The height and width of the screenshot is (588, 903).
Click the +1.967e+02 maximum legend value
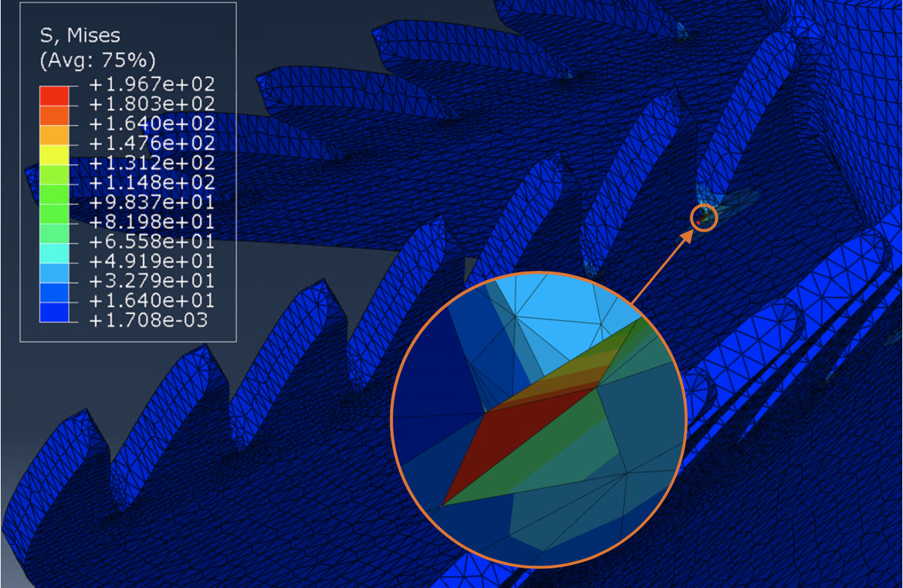click(153, 85)
